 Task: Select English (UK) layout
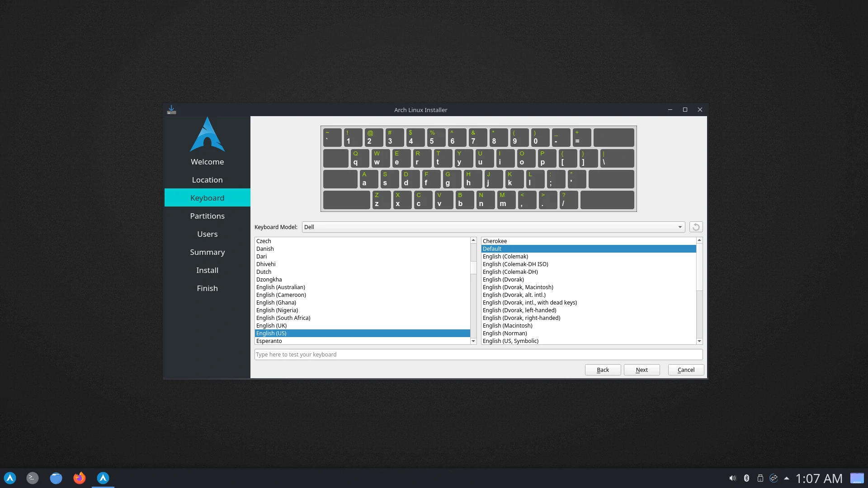click(x=271, y=325)
